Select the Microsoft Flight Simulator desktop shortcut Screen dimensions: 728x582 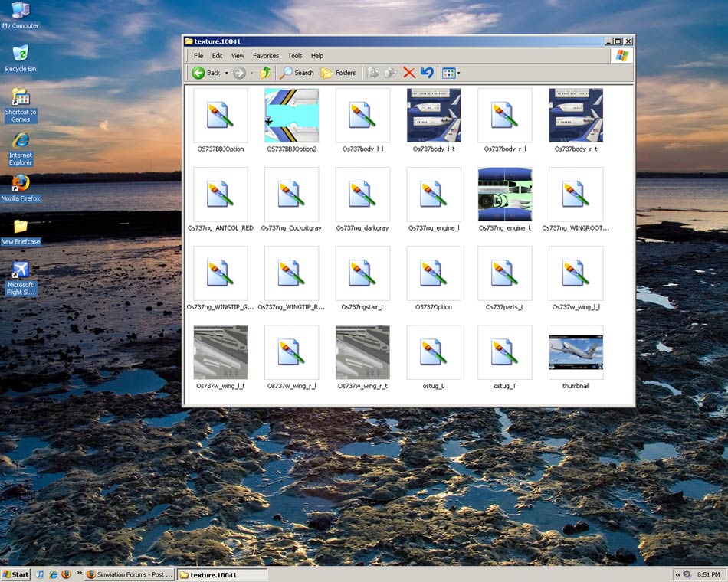[x=21, y=271]
